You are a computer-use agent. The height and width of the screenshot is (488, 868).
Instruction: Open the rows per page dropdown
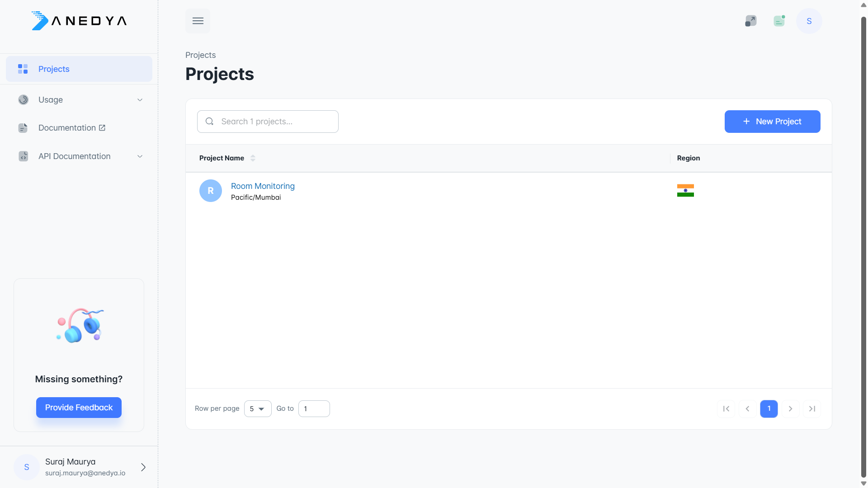coord(257,408)
